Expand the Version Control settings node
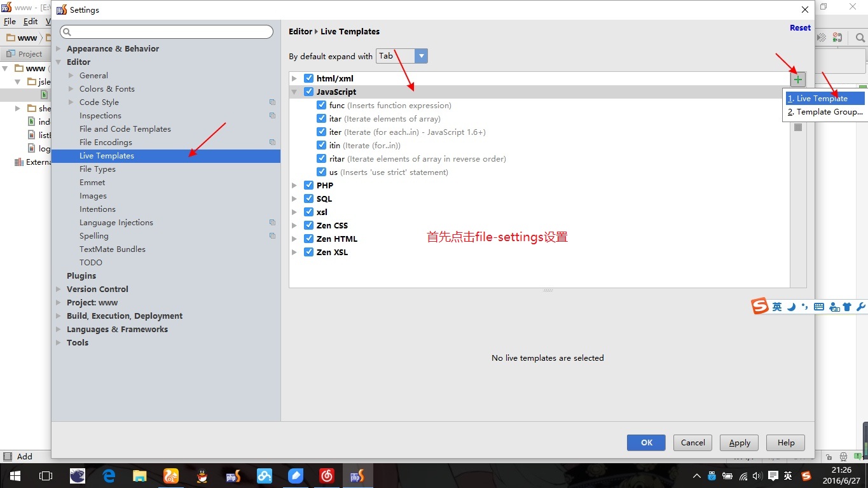 [x=59, y=289]
